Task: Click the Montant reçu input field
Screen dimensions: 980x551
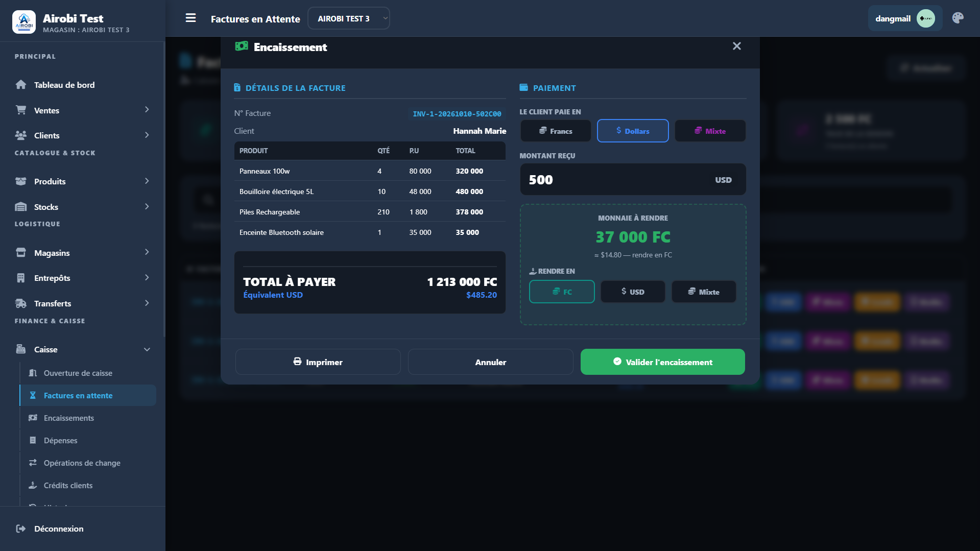Action: tap(633, 179)
